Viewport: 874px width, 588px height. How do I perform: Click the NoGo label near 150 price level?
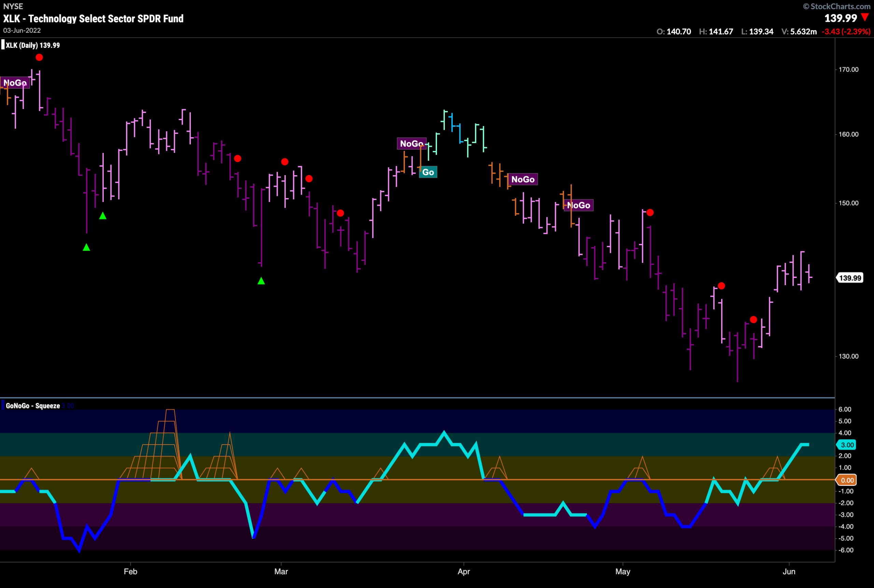[579, 205]
